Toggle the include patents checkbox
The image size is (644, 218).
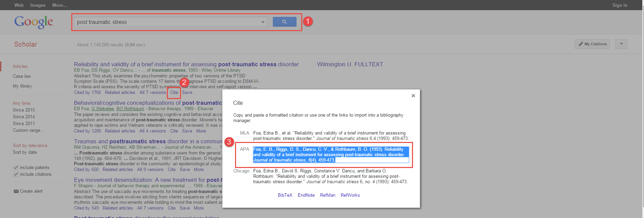point(16,167)
